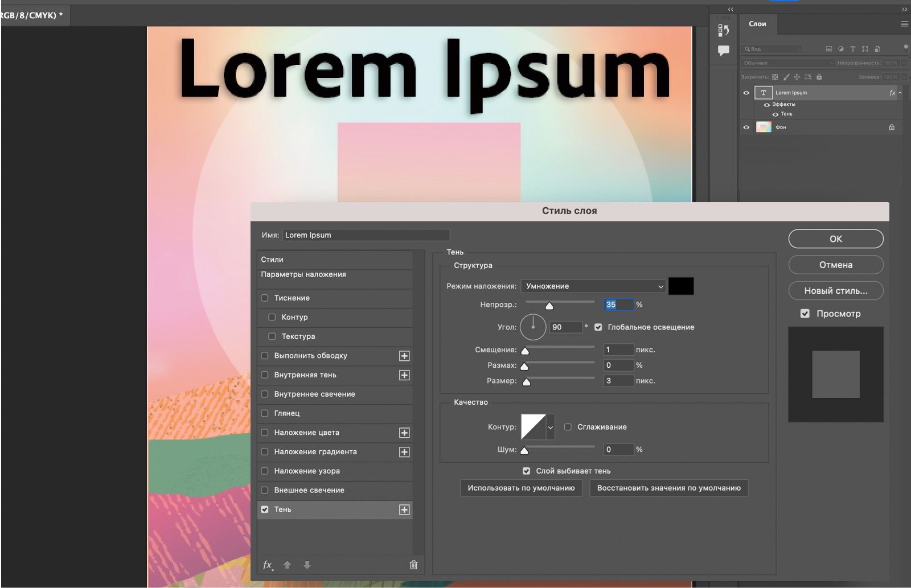Image resolution: width=911 pixels, height=588 pixels.
Task: Click the fx effects menu in Layer Style
Action: click(x=268, y=565)
